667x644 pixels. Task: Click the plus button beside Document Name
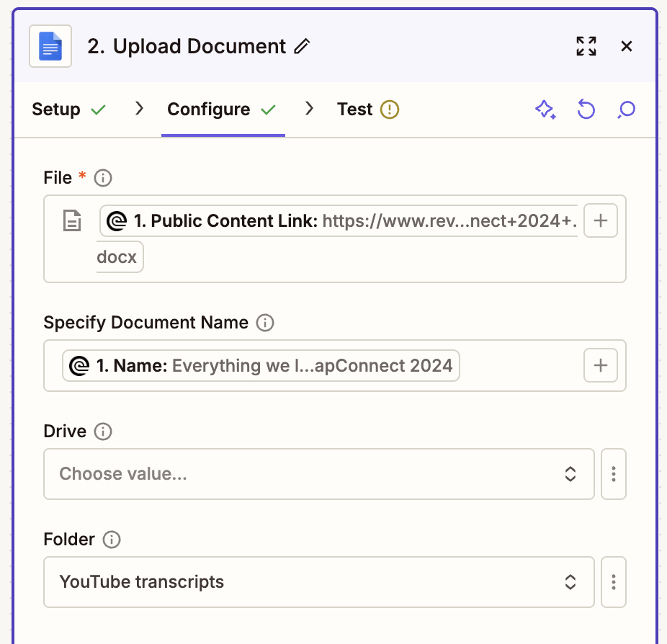click(x=600, y=365)
